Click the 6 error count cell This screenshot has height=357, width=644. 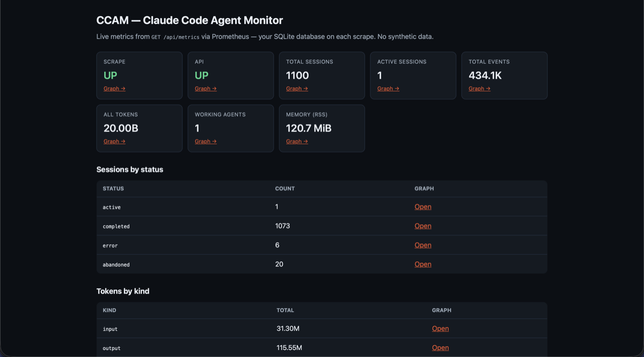[277, 245]
